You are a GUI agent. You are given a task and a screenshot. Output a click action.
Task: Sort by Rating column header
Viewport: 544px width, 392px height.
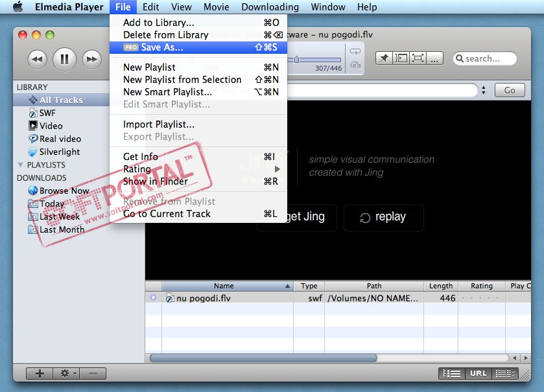click(x=482, y=286)
